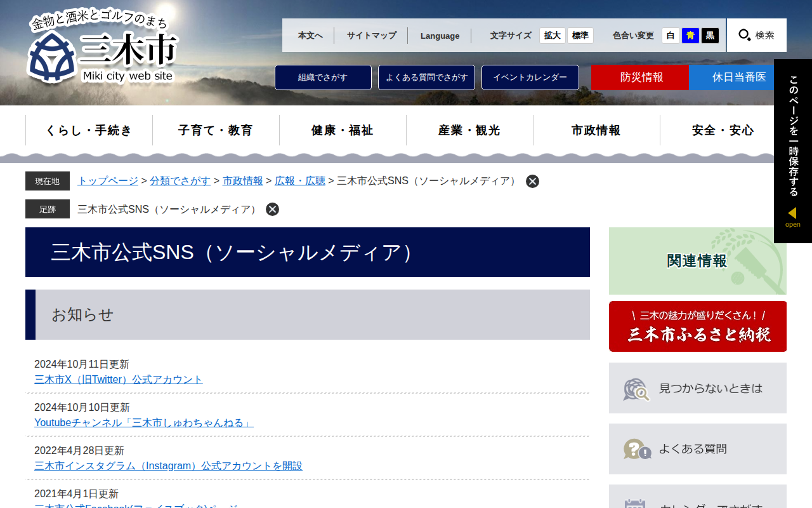Click the yellow open arrow icon
812x508 pixels.
click(792, 213)
